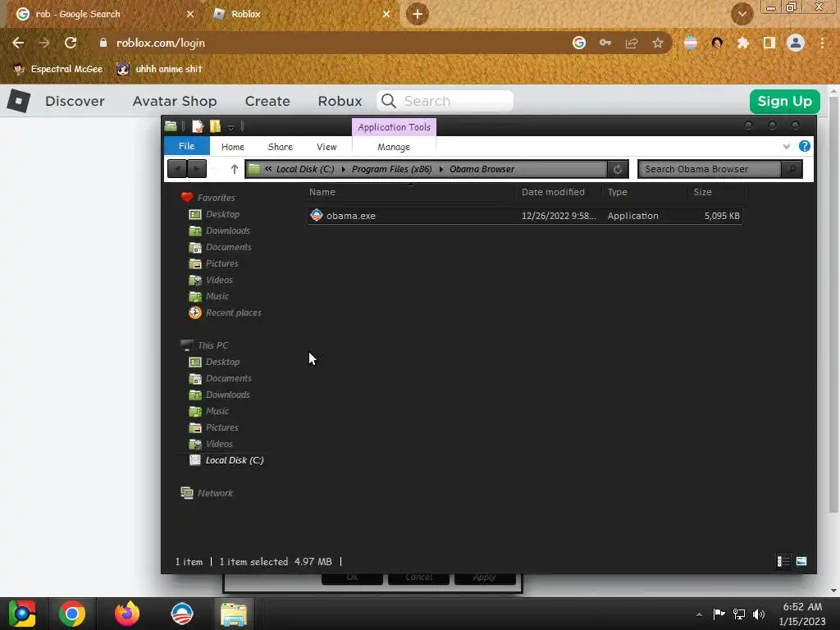Screen dimensions: 840x630
Task: Open Chrome from the taskbar
Action: coord(72,614)
